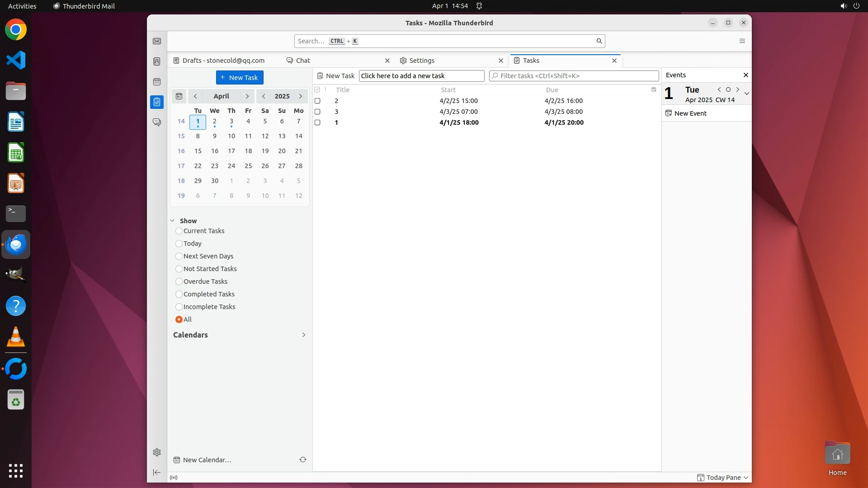This screenshot has height=488, width=868.
Task: Open Thunderbird hamburger app menu
Action: click(x=742, y=41)
